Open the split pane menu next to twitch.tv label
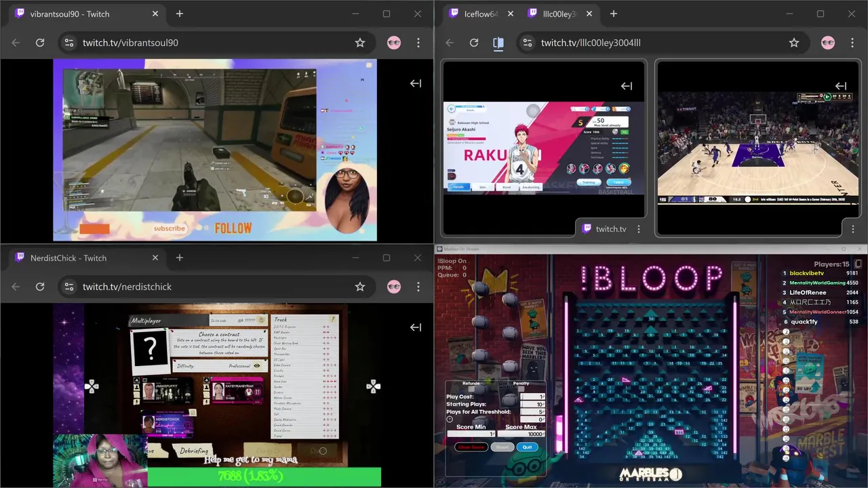Screen dimensions: 868x488 (x=639, y=229)
